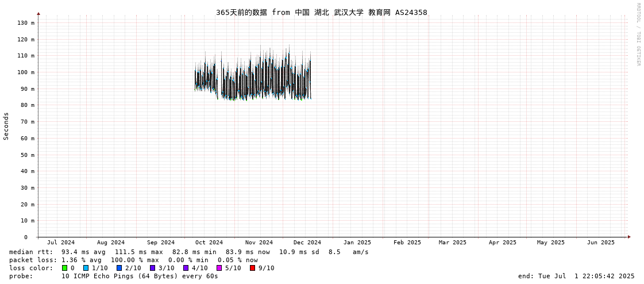
Task: Select the "Sep 2024" x-axis label
Action: tap(161, 243)
